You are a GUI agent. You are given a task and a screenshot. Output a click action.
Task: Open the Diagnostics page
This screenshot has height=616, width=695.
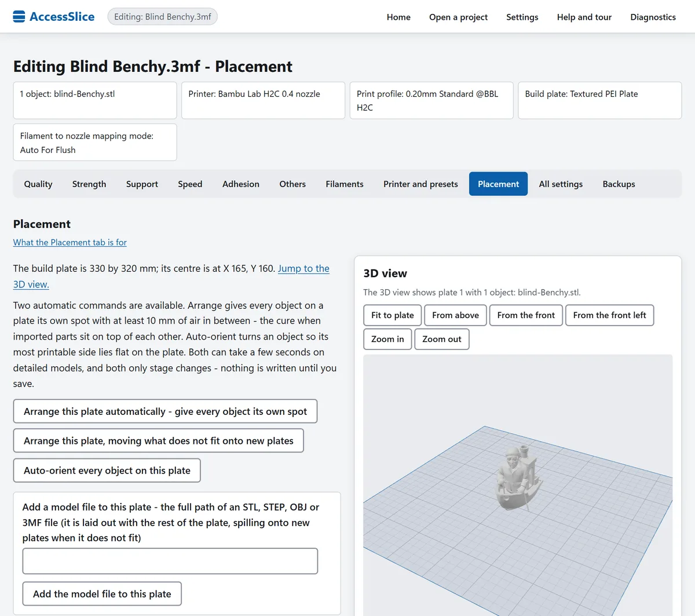[653, 17]
